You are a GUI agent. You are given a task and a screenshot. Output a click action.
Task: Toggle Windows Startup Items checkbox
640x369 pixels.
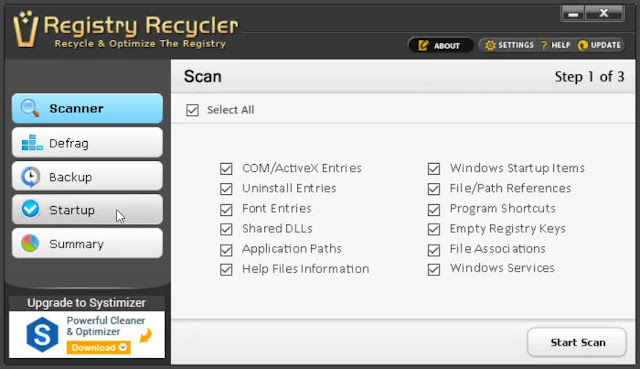[434, 169]
